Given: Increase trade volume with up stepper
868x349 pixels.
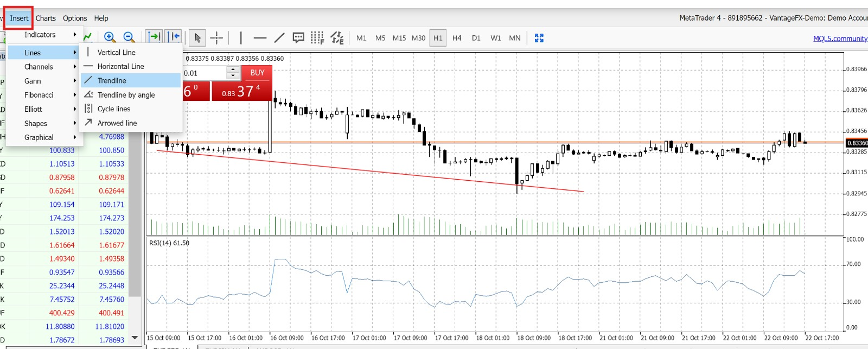Looking at the screenshot, I should pos(233,70).
